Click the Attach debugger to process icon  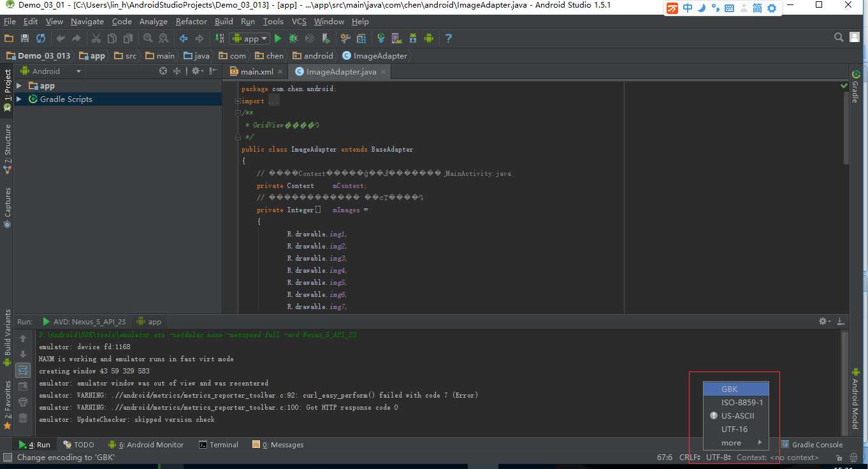coord(326,38)
